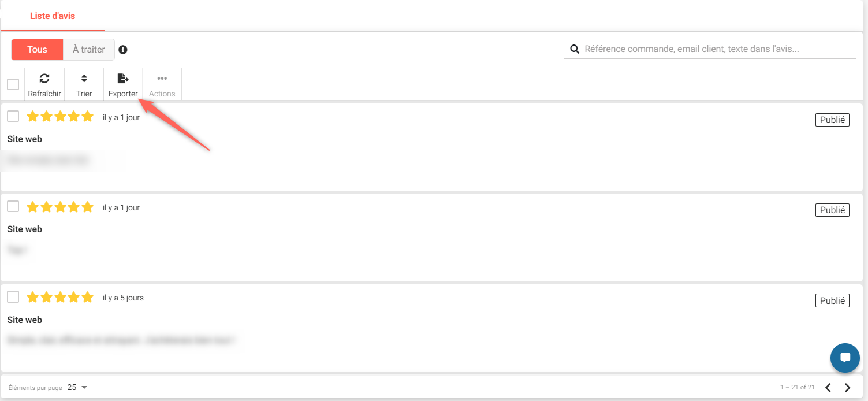Viewport: 868px width, 401px height.
Task: Click the Rafraîchir refresh icon
Action: tap(44, 79)
